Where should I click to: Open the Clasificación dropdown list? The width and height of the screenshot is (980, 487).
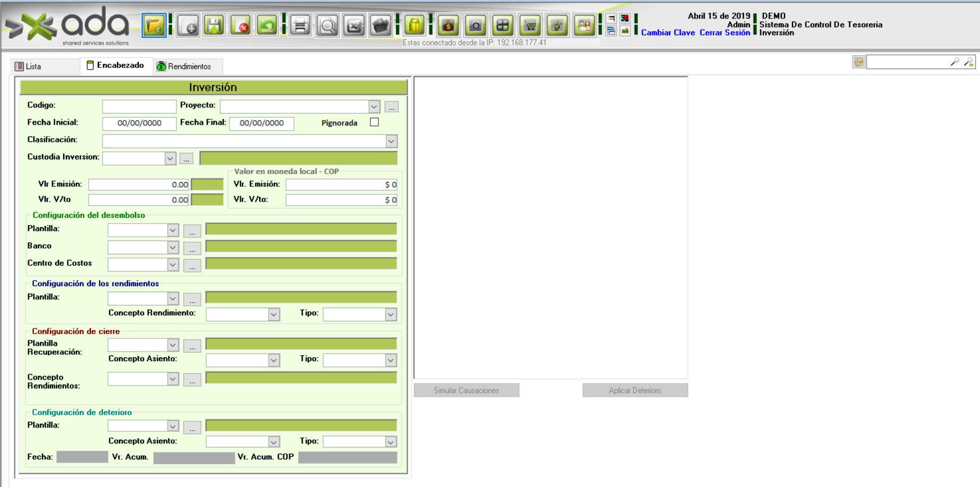tap(391, 141)
